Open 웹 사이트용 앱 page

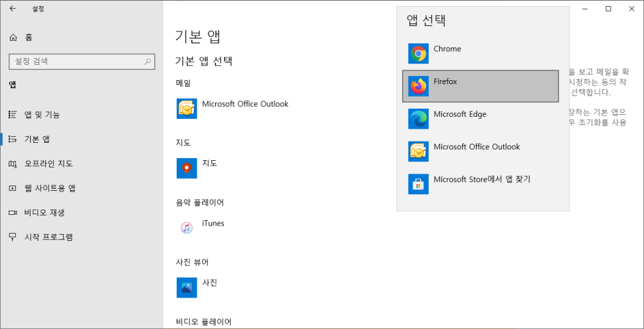pos(82,188)
